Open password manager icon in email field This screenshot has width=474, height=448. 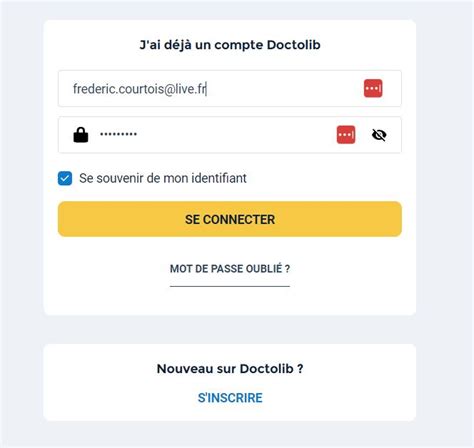(373, 88)
